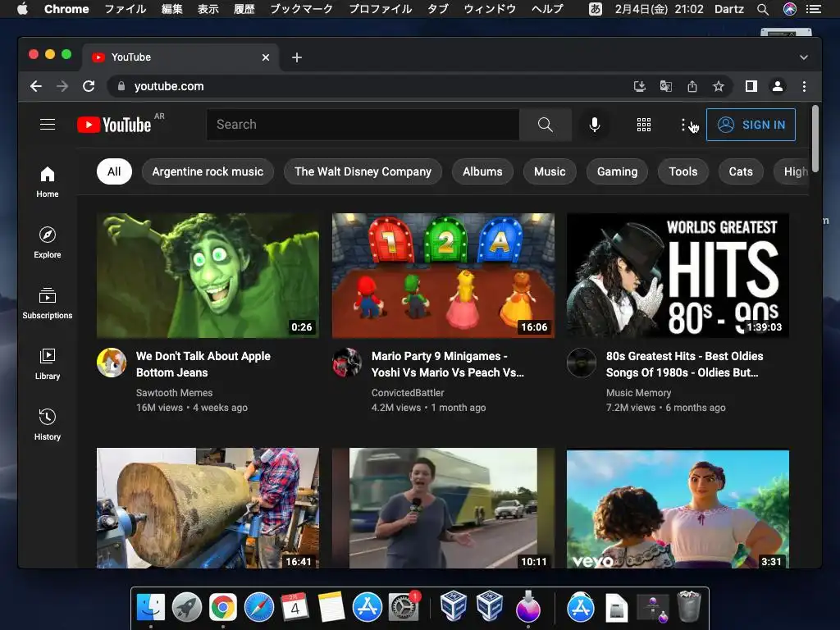Click the YouTube search field

pos(363,125)
